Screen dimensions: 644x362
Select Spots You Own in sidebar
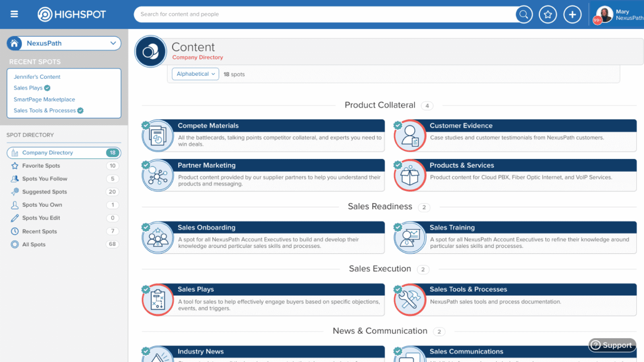click(x=64, y=205)
